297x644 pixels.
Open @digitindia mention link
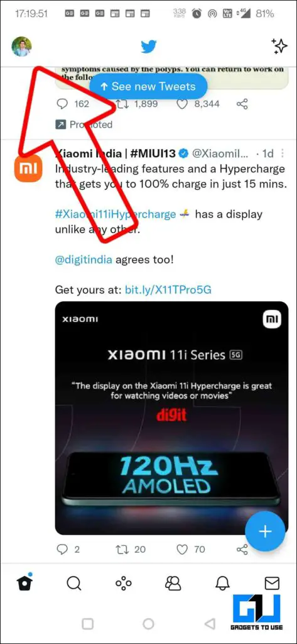click(84, 260)
